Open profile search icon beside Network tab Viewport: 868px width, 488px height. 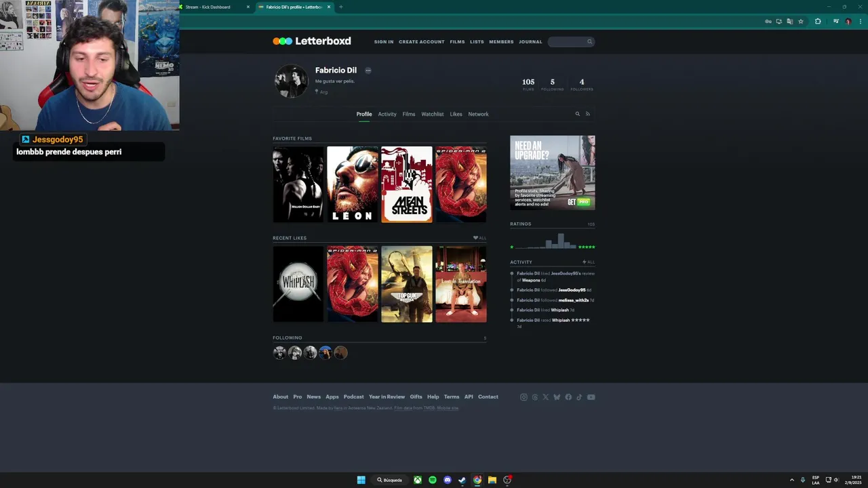coord(578,114)
